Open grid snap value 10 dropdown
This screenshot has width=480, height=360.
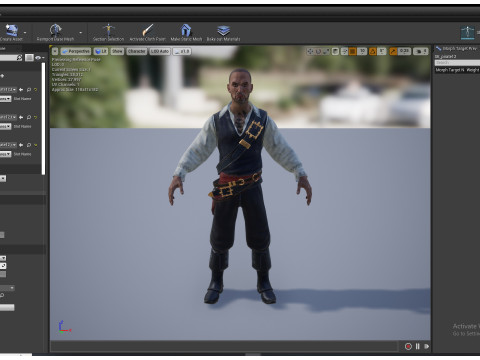[362, 51]
